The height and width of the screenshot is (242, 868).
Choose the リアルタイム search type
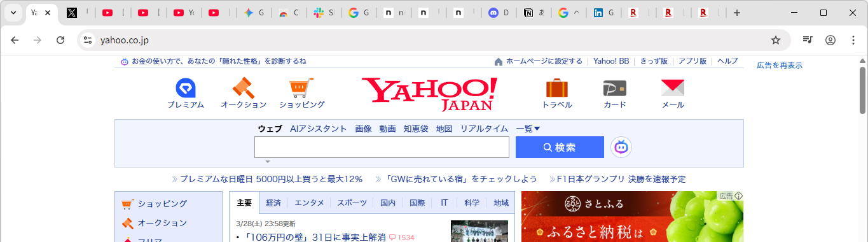[484, 129]
